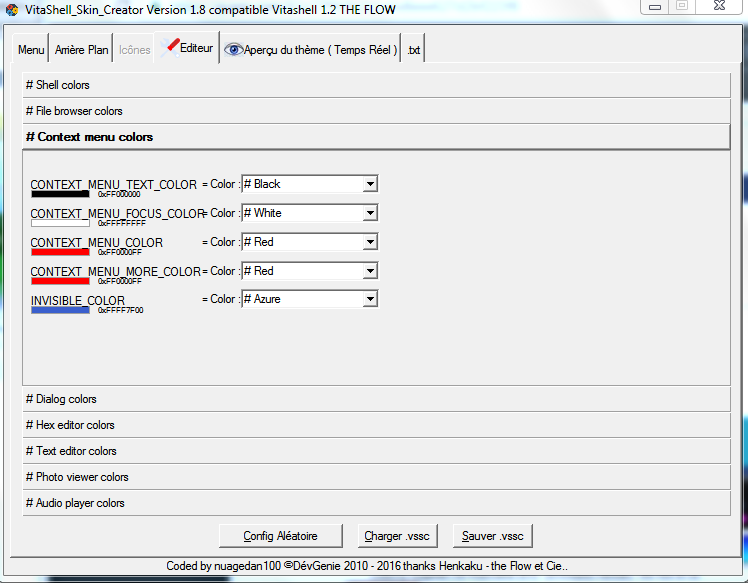
Task: Expand the Photo viewer colors section
Action: [376, 477]
